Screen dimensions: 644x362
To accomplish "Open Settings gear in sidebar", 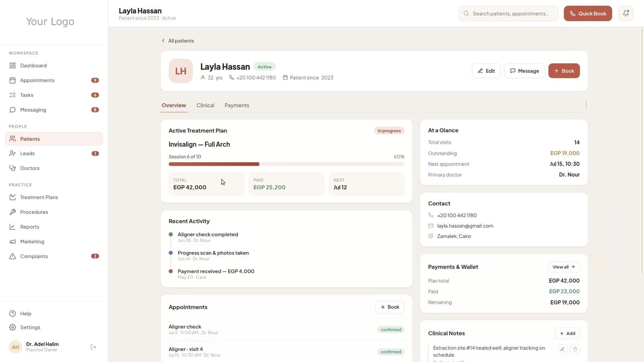I will pyautogui.click(x=54, y=327).
